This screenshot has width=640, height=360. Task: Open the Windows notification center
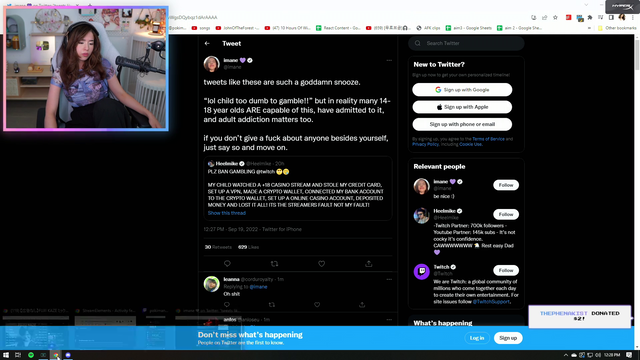629,355
